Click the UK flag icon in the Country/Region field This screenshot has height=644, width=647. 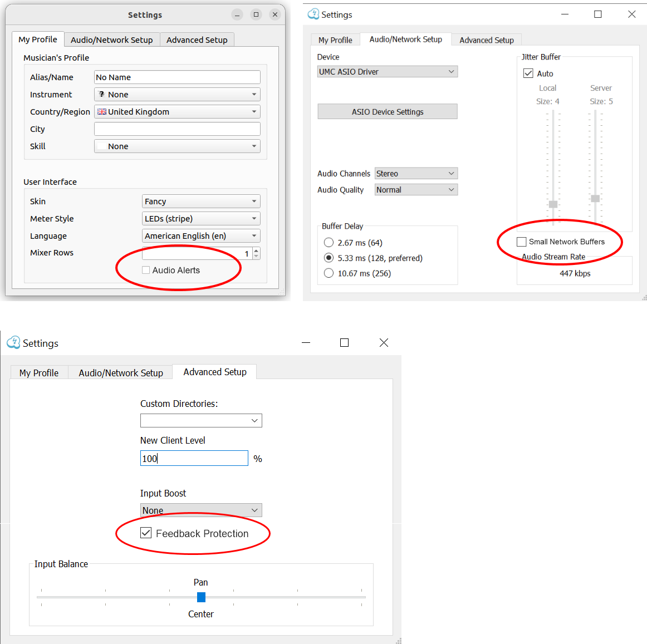pyautogui.click(x=101, y=112)
